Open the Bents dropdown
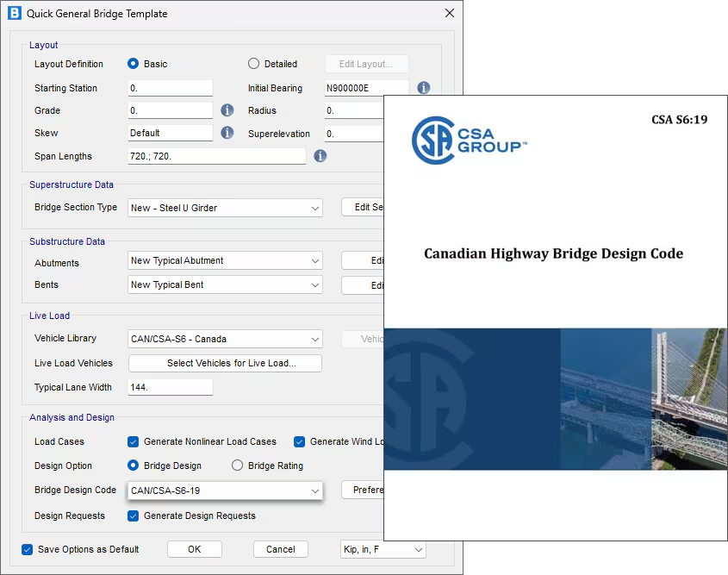728x575 pixels. [225, 284]
